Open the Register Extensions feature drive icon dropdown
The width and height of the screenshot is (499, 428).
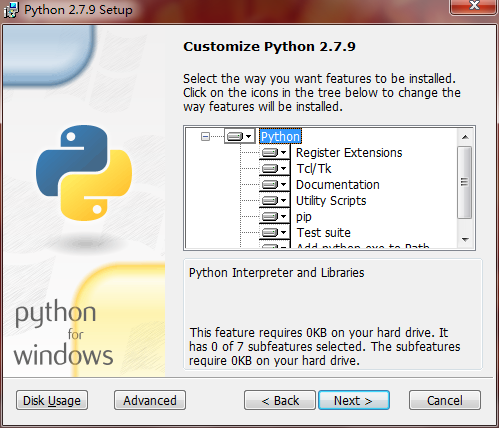275,153
